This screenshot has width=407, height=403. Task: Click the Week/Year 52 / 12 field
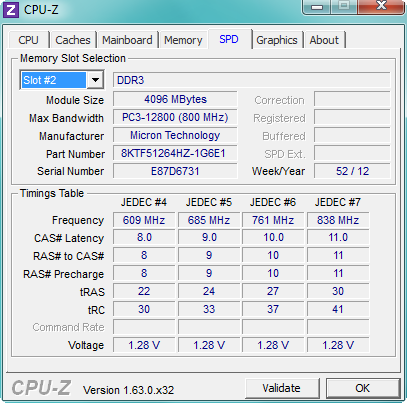point(352,171)
